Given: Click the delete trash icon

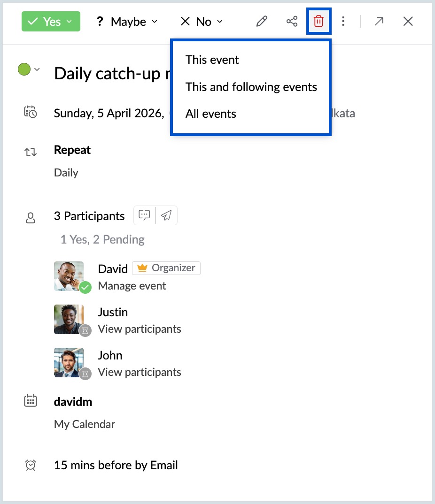Looking at the screenshot, I should click(319, 21).
